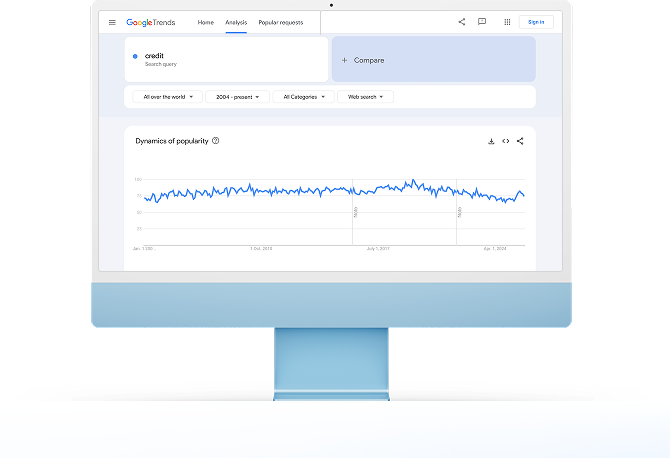
Task: Expand the All over the world dropdown
Action: tap(167, 97)
